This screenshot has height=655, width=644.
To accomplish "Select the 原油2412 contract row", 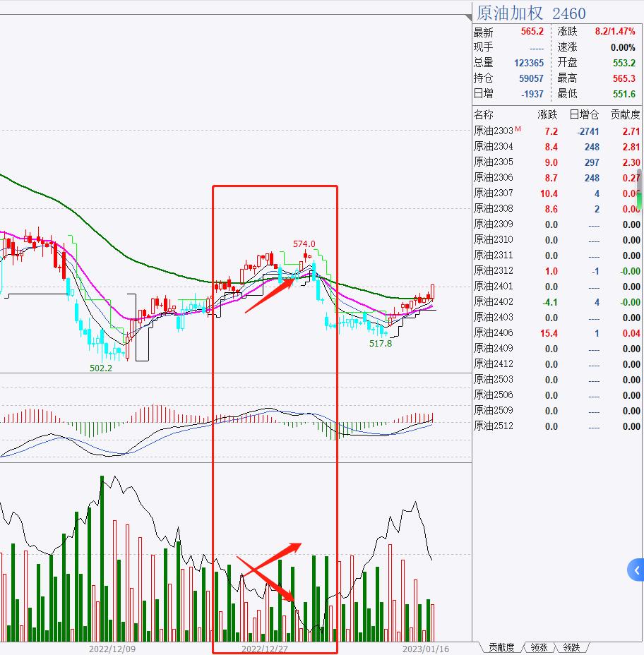I will (x=556, y=363).
